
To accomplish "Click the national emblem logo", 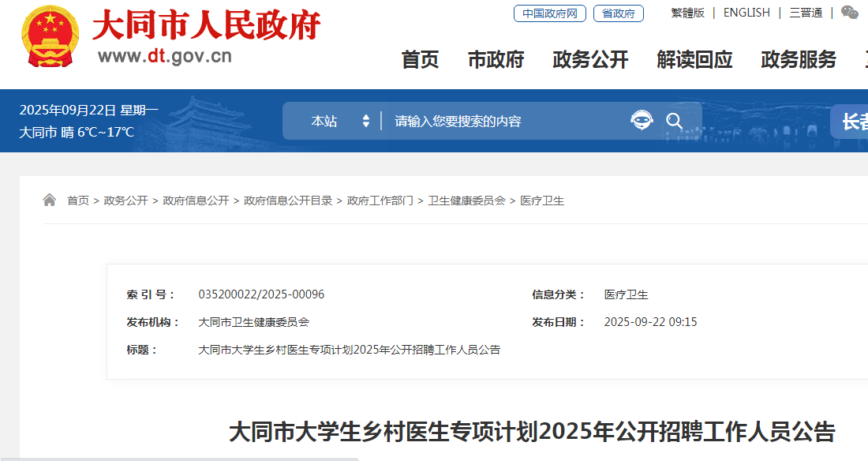I will tap(51, 37).
